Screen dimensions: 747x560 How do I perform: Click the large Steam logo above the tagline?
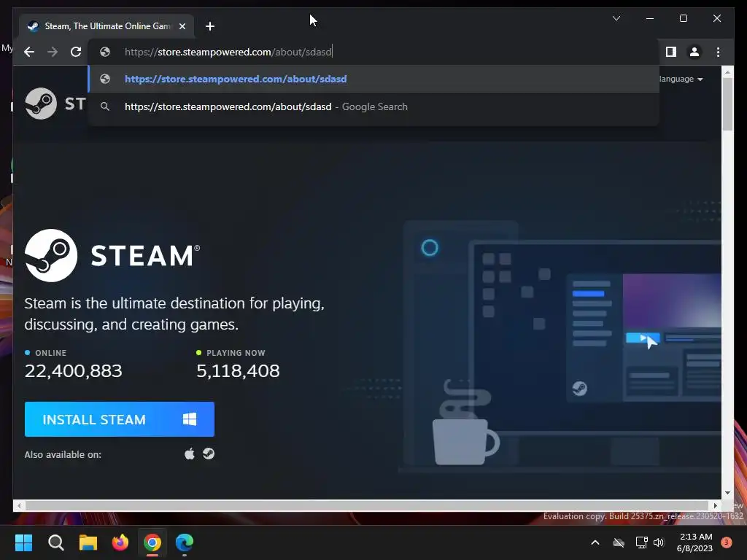112,256
